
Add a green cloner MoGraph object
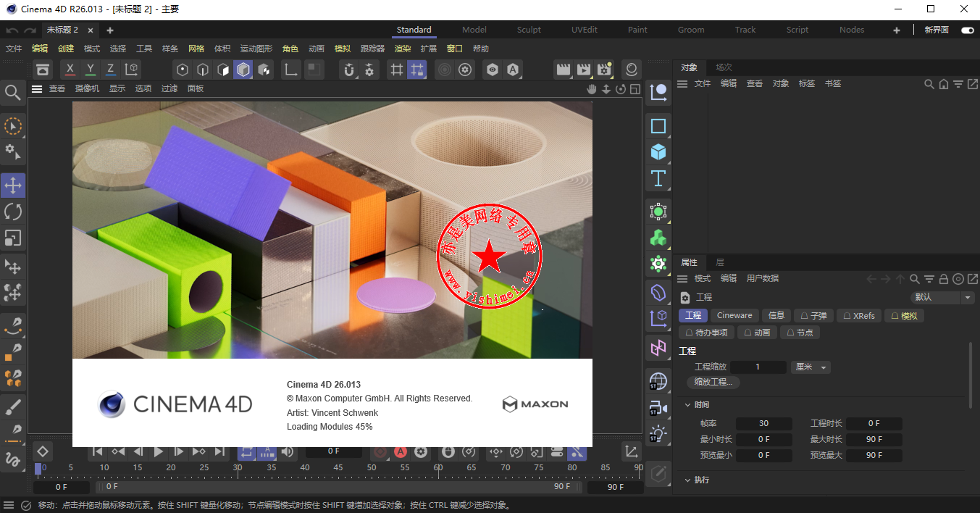[x=658, y=238]
